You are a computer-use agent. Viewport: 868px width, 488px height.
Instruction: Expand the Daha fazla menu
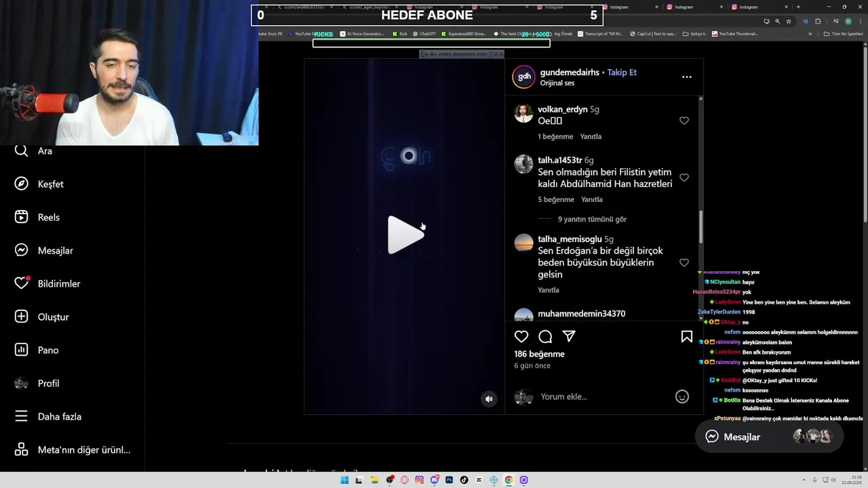coord(48,417)
